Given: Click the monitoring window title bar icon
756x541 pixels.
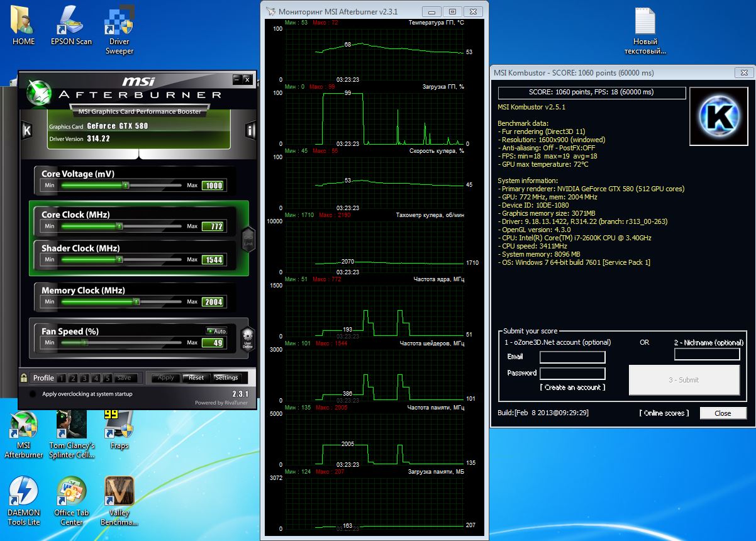Looking at the screenshot, I should pyautogui.click(x=270, y=11).
